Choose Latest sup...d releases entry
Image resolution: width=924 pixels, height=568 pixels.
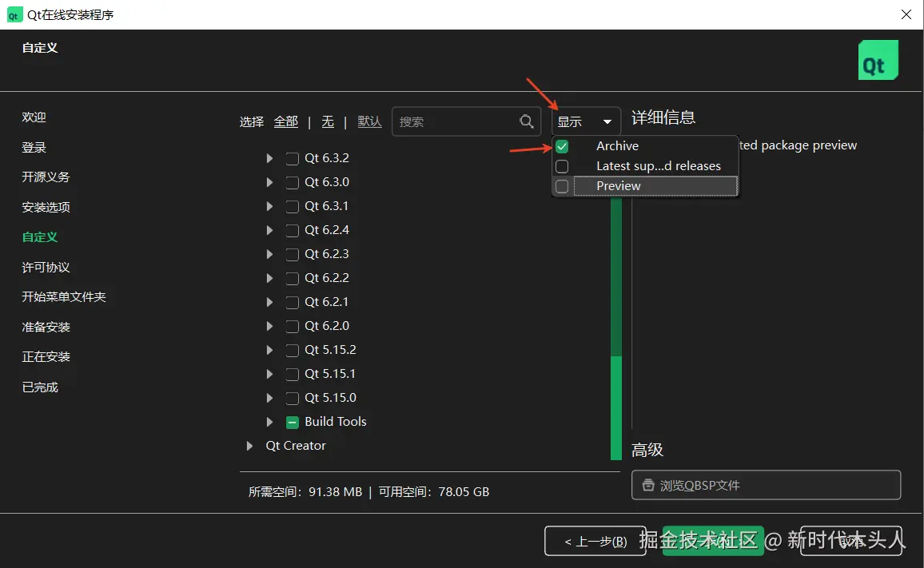(645, 165)
